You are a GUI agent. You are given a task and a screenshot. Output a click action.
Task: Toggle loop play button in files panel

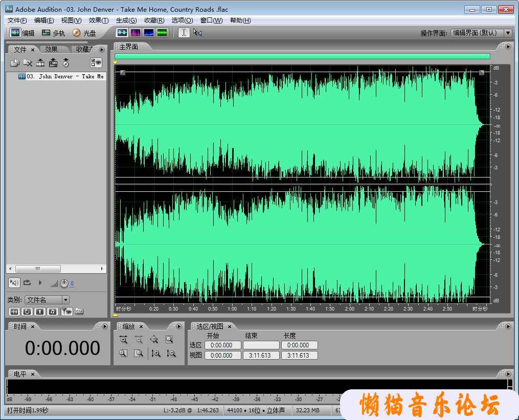click(27, 282)
